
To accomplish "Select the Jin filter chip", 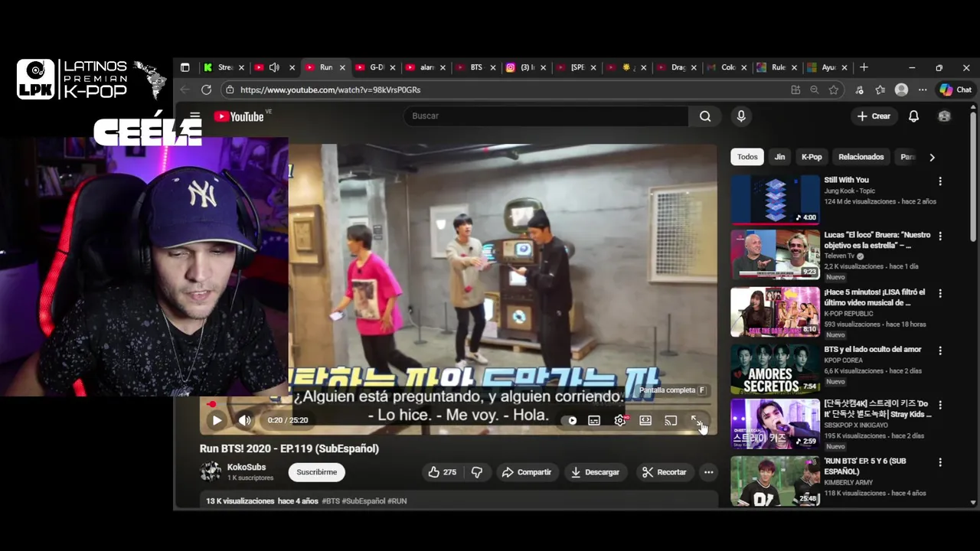I will click(779, 157).
